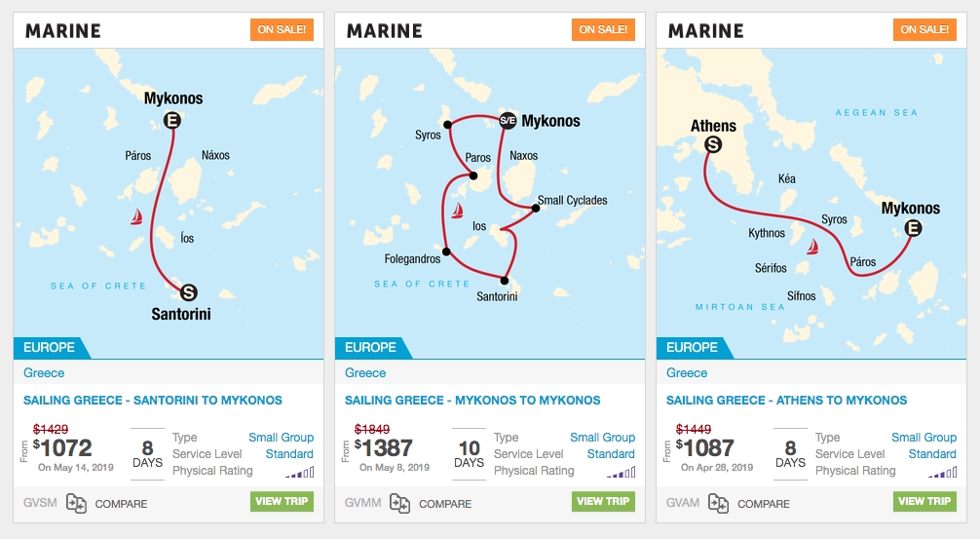
Task: Click the compare icon for GVAM trip
Action: [x=718, y=503]
